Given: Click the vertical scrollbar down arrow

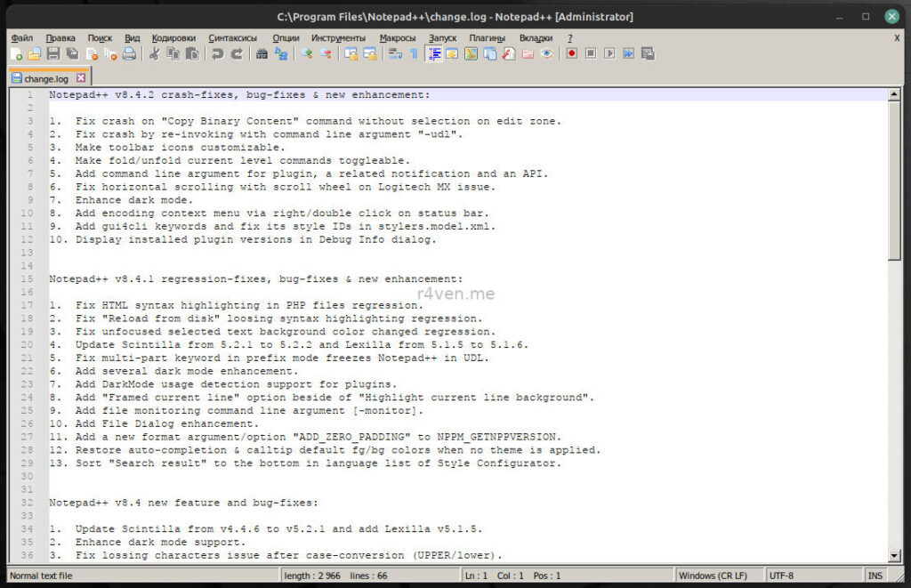Looking at the screenshot, I should coord(894,556).
